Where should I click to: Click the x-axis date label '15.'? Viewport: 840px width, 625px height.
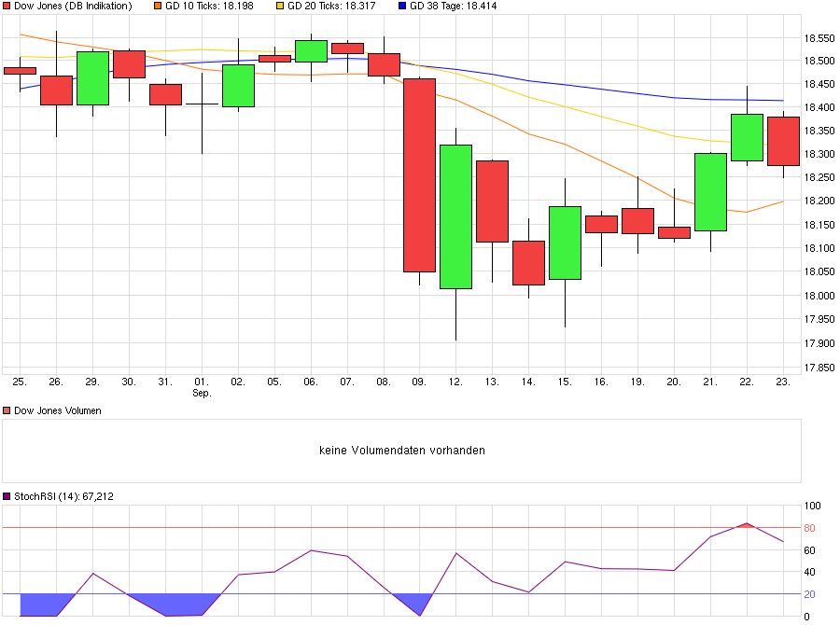click(x=565, y=382)
